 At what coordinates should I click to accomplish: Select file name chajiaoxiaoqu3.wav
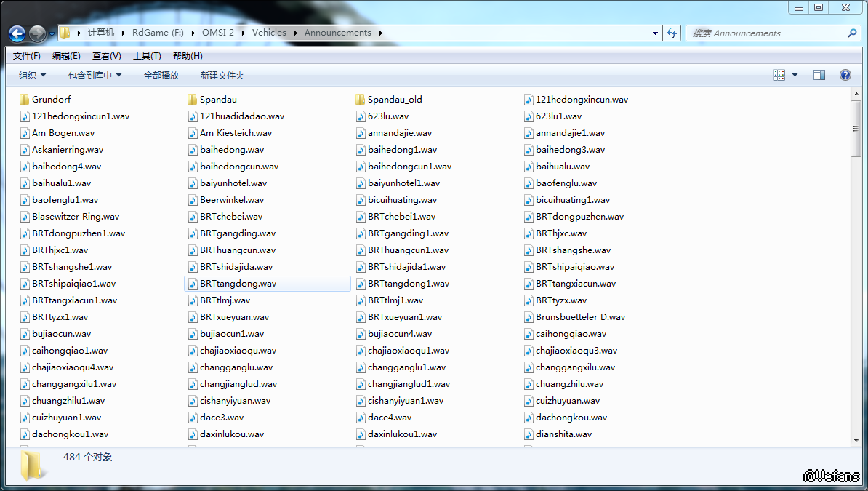click(x=576, y=351)
